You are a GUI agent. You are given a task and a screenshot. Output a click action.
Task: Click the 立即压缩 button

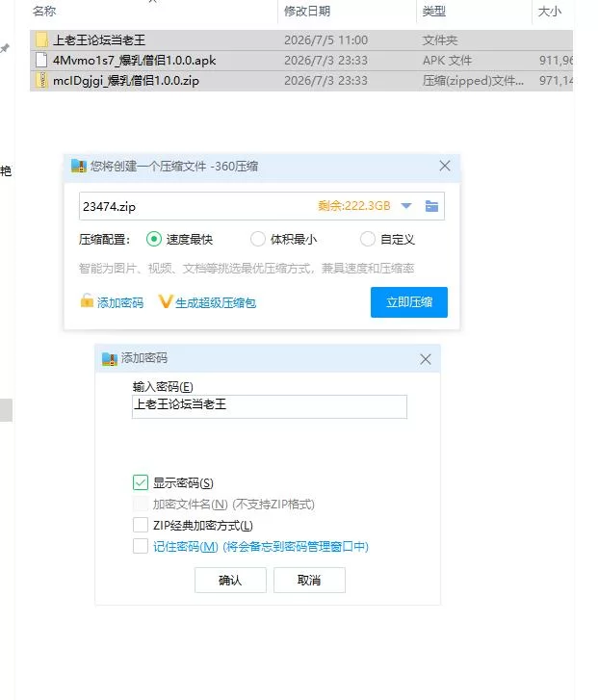pyautogui.click(x=409, y=302)
